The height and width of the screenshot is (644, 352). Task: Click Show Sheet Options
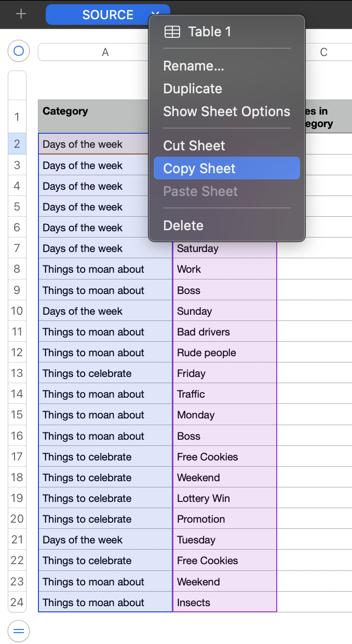[x=226, y=111]
